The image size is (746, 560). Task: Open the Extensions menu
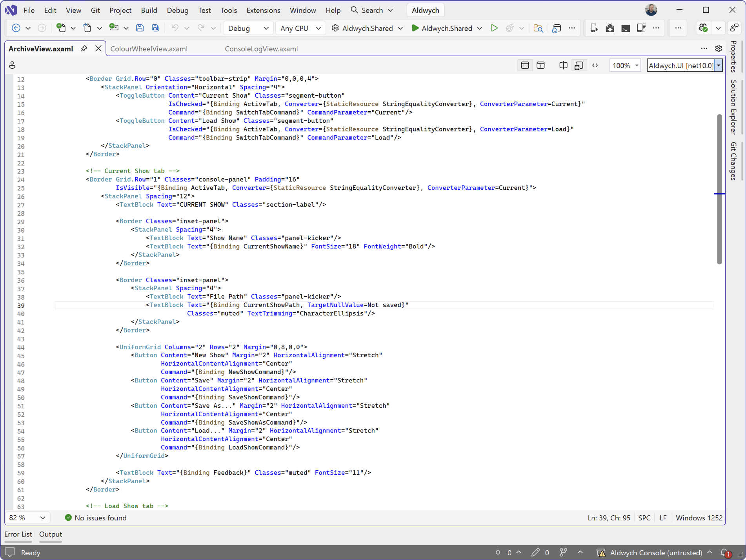[x=263, y=10]
